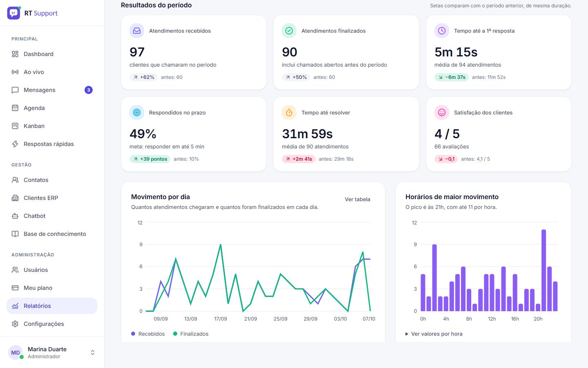
Task: Click the inbox icon on Atendimentos recebidos
Action: tap(137, 31)
